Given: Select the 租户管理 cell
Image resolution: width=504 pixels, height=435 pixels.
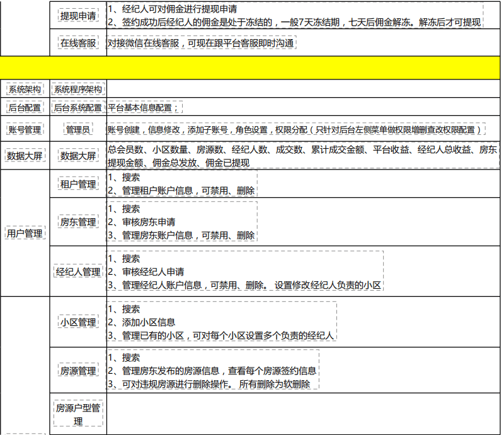Looking at the screenshot, I should click(78, 184).
